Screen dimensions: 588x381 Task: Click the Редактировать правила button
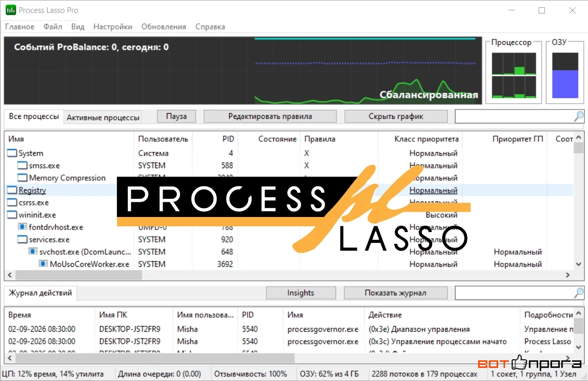pyautogui.click(x=270, y=116)
